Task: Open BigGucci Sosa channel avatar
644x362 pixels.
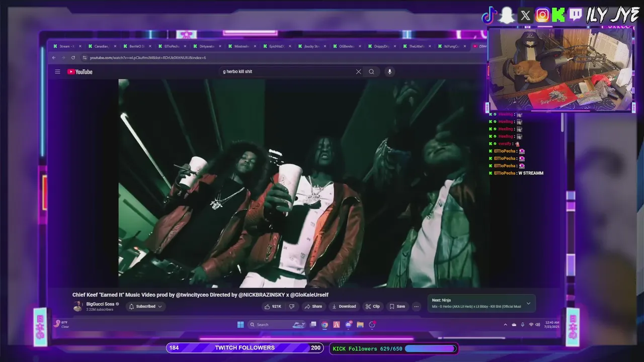Action: coord(78,306)
